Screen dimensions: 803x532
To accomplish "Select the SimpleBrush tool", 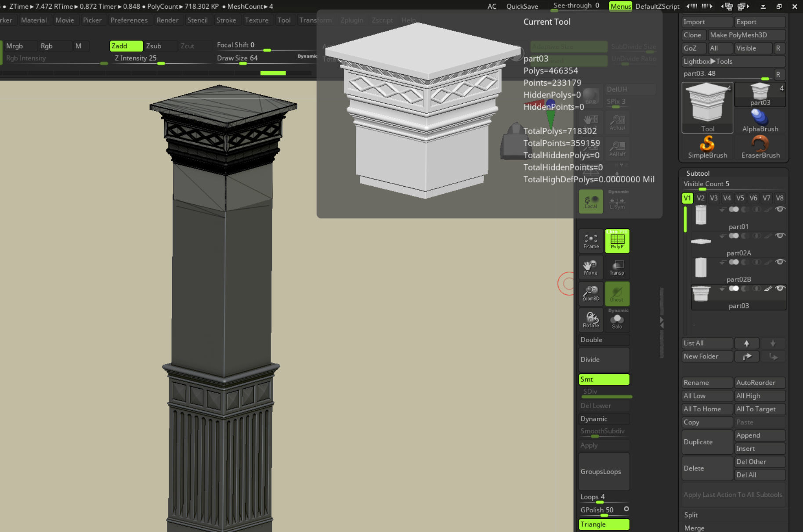I will coord(707,147).
